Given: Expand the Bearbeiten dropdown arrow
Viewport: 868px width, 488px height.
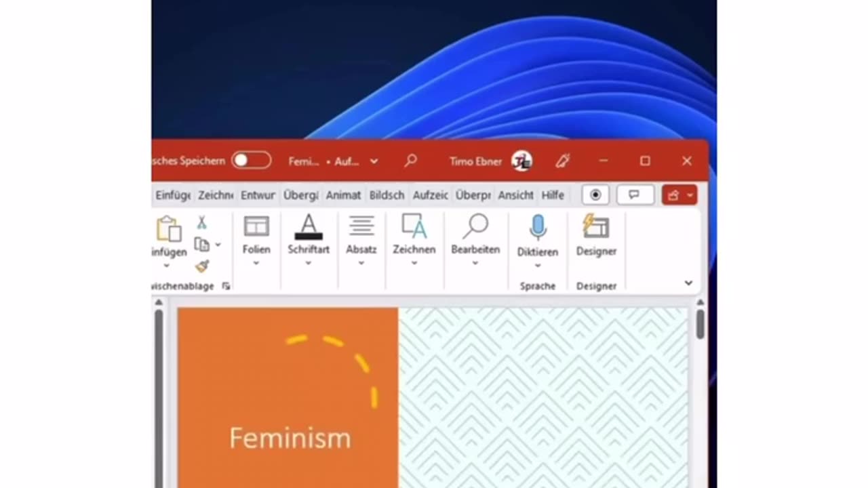Looking at the screenshot, I should 475,263.
